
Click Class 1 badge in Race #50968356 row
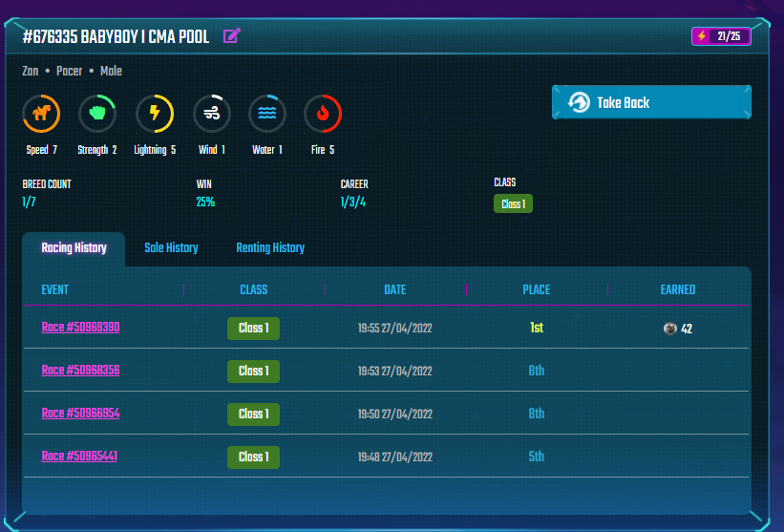click(x=253, y=372)
